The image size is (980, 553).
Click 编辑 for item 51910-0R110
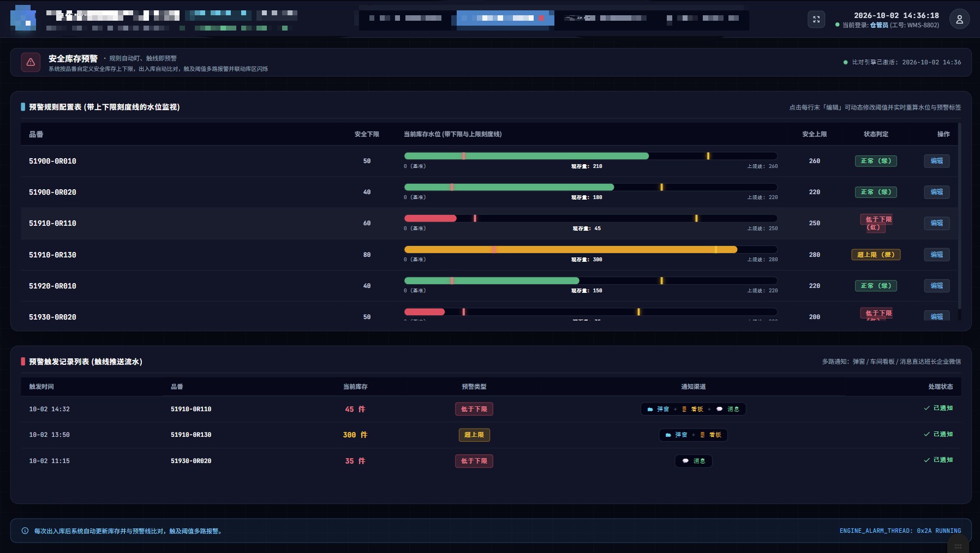pos(936,223)
